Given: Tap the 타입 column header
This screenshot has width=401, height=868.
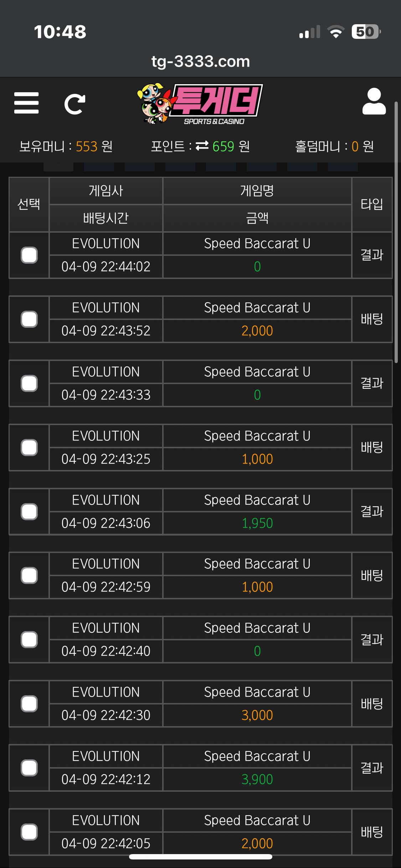Looking at the screenshot, I should click(x=372, y=204).
